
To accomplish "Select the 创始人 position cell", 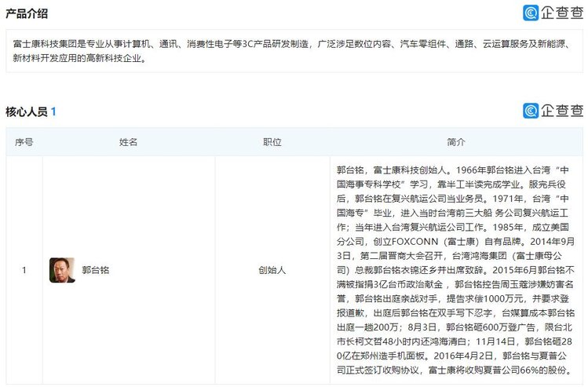I will click(272, 270).
